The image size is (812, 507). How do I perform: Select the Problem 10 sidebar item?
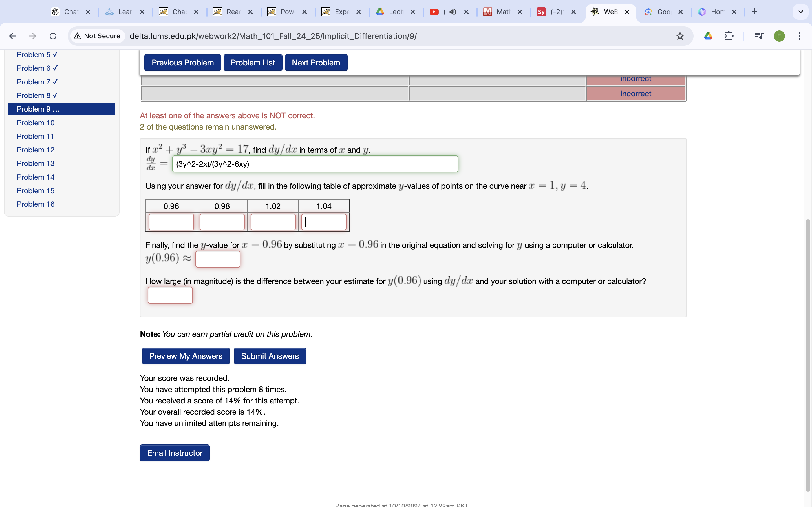click(x=36, y=122)
